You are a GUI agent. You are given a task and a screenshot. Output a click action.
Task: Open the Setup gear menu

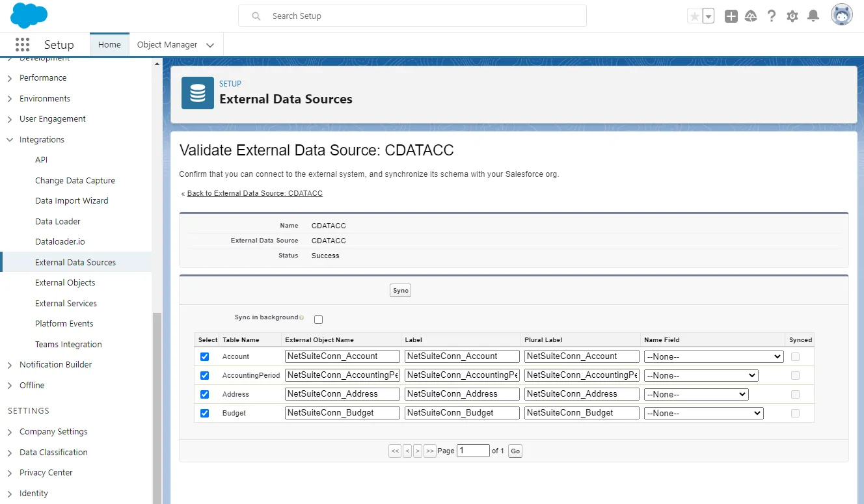click(x=792, y=15)
